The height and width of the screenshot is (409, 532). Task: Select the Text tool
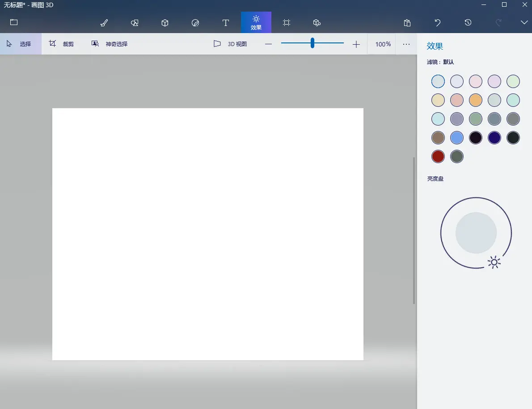point(226,23)
